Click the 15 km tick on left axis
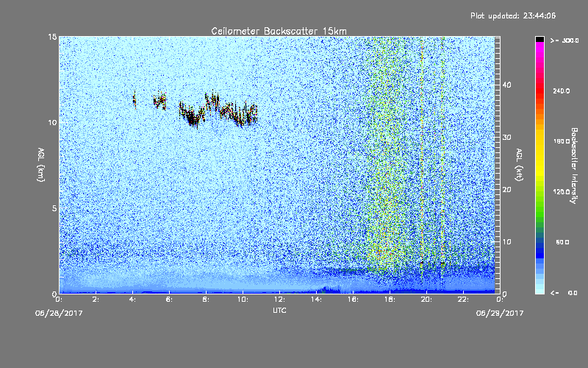This screenshot has width=588, height=368. 52,37
